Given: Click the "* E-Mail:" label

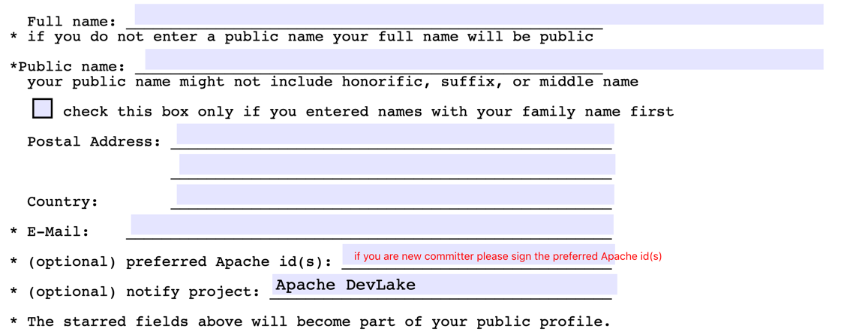Looking at the screenshot, I should coord(50,231).
